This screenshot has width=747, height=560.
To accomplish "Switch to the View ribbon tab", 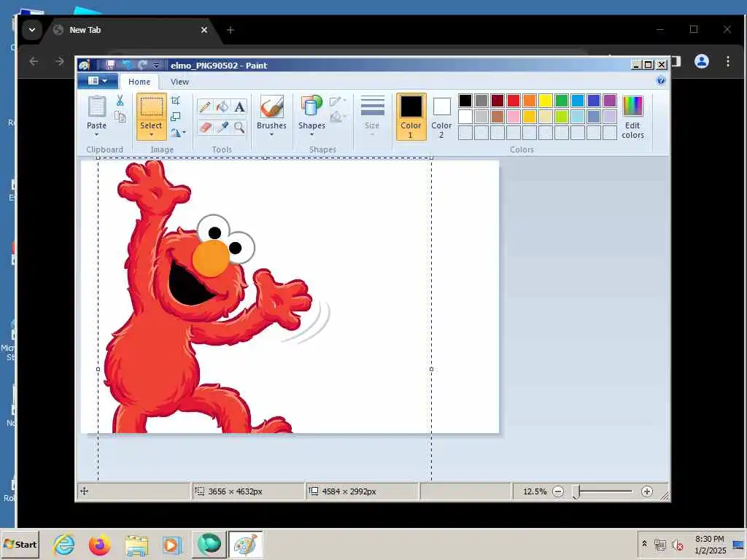I will 179,82.
